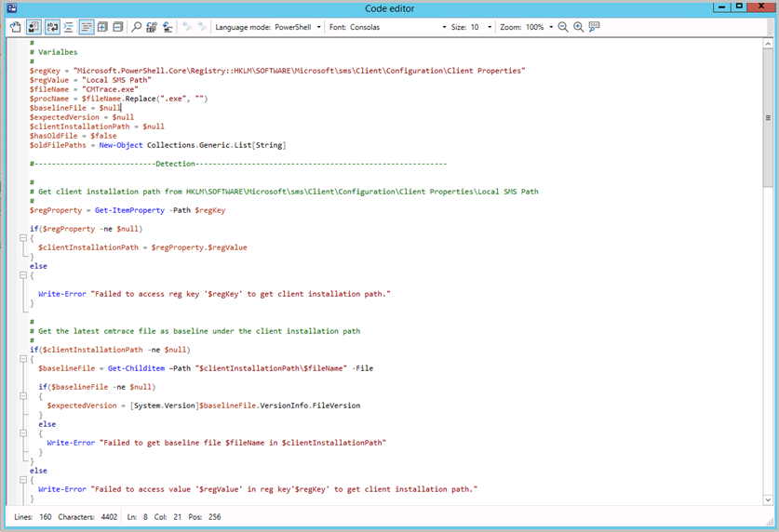Collapse the if($clientInstallationPath -ne $null) block

(22, 359)
